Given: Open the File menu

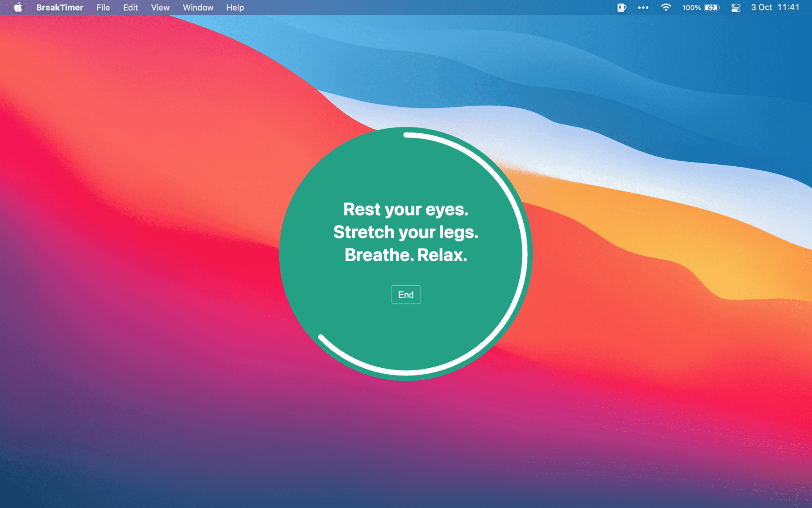Looking at the screenshot, I should (103, 8).
